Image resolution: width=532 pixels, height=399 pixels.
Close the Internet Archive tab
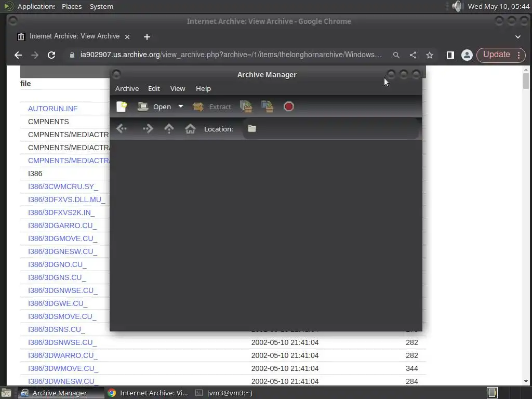coord(127,37)
